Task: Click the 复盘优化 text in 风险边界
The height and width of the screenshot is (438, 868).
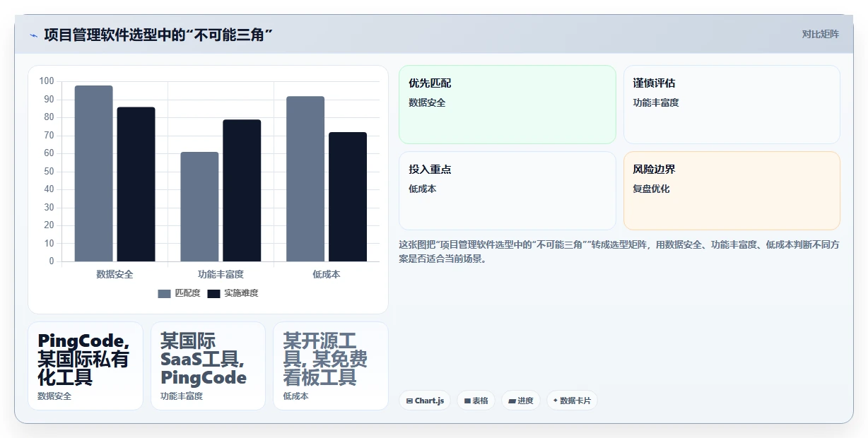Action: pos(651,189)
